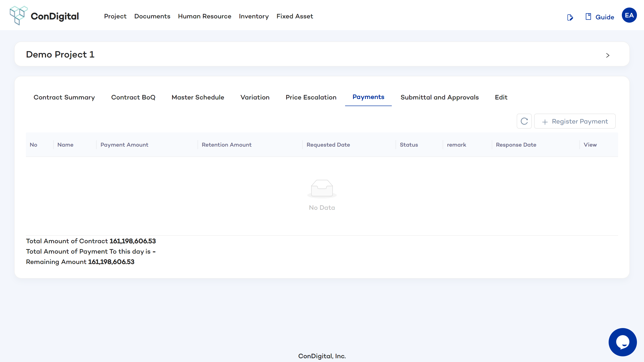Select the Price Escalation tab

coord(311,97)
